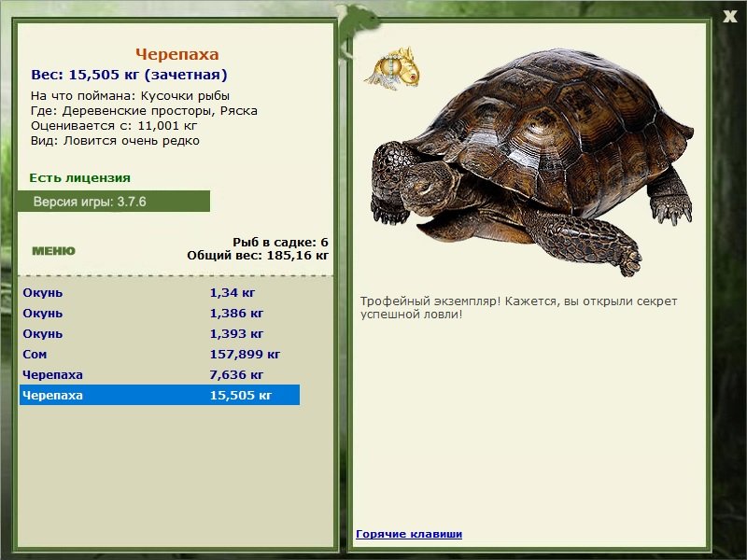Select the Черепаха 7,636 кг row
The image size is (747, 560).
(x=160, y=374)
